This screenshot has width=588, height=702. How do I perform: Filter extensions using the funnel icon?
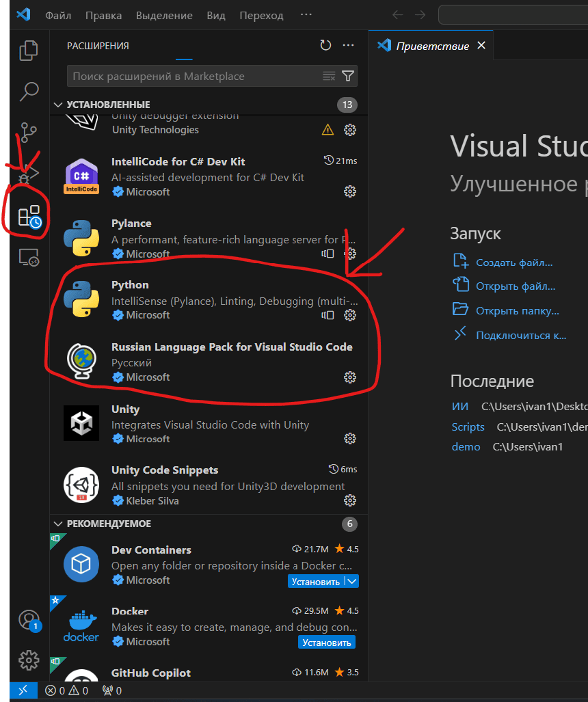click(347, 76)
